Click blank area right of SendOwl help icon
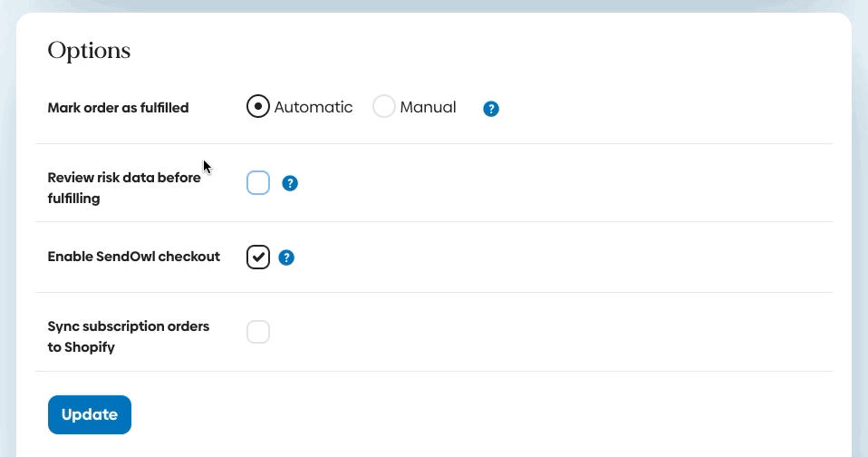 [x=544, y=258]
